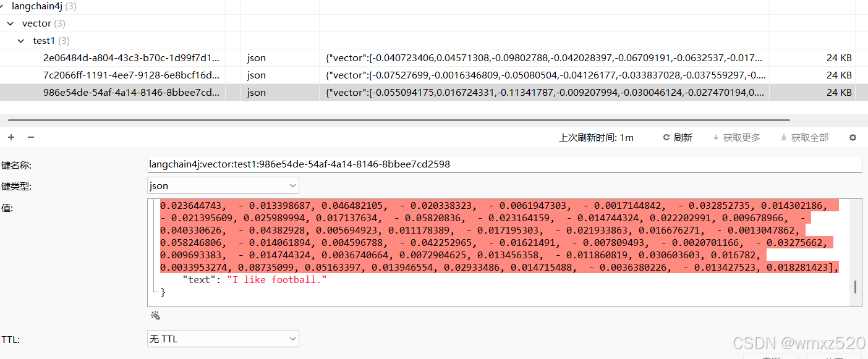Click the 24 KB size in 7c2066ff row
Viewport: 868px width, 359px height.
pyautogui.click(x=839, y=75)
